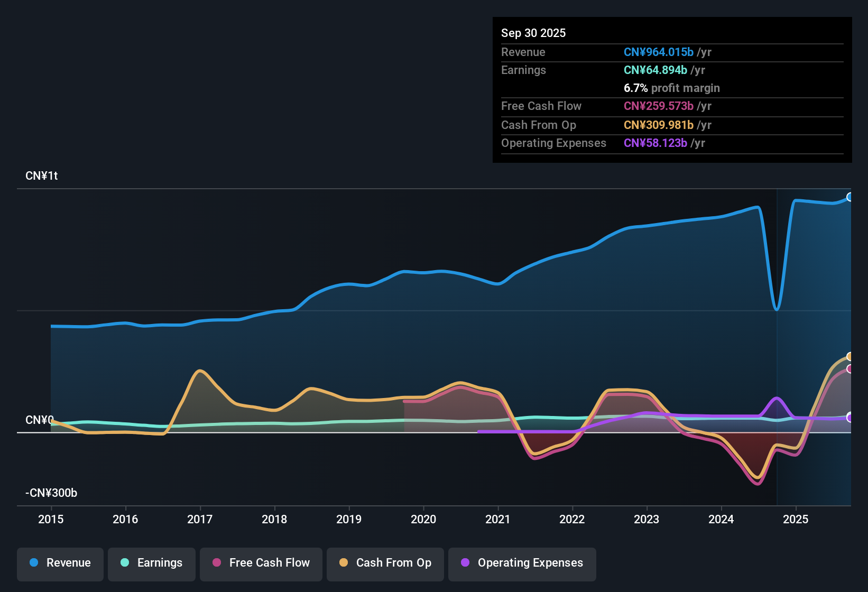868x592 pixels.
Task: Click the pink Free Cash Flow legend dot
Action: [x=217, y=563]
